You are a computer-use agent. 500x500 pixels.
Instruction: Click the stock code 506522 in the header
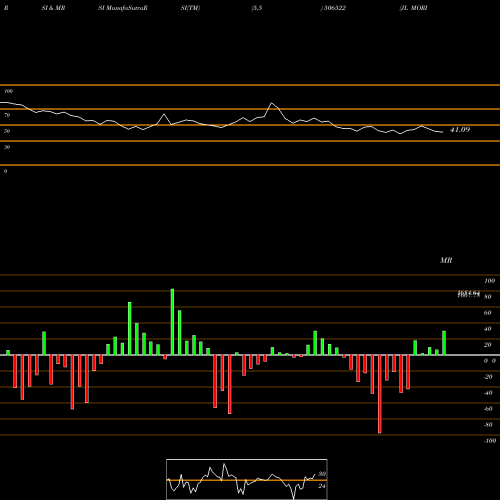click(334, 8)
